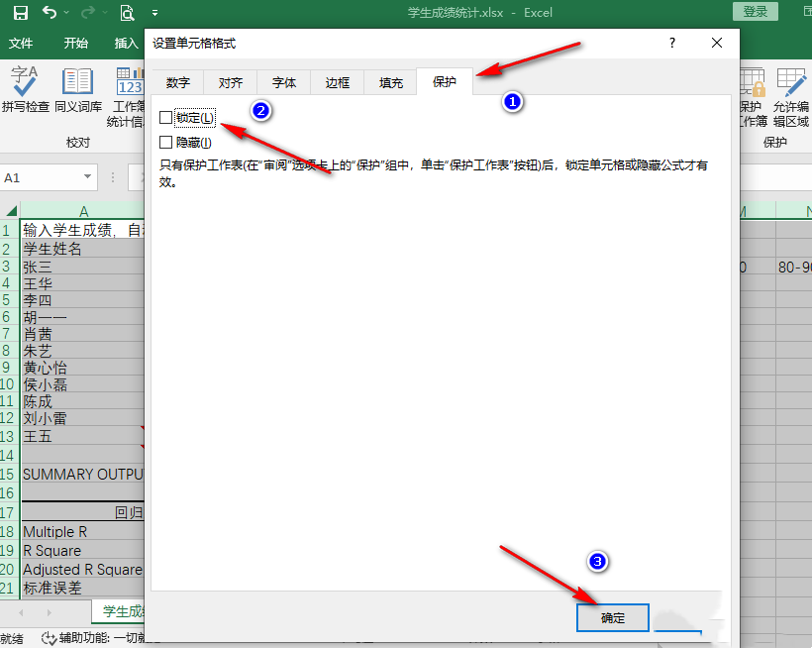The height and width of the screenshot is (648, 812).
Task: Expand the Customize Quick Access Toolbar arrow
Action: pyautogui.click(x=154, y=13)
